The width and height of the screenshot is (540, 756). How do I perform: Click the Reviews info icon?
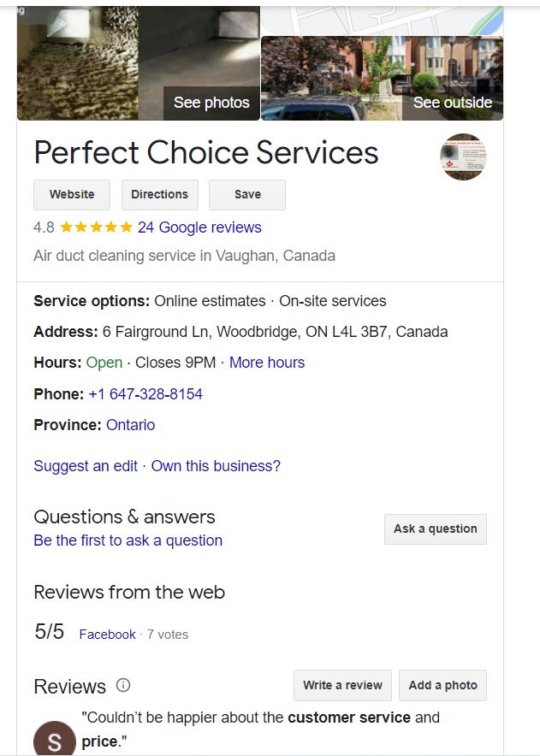click(123, 685)
